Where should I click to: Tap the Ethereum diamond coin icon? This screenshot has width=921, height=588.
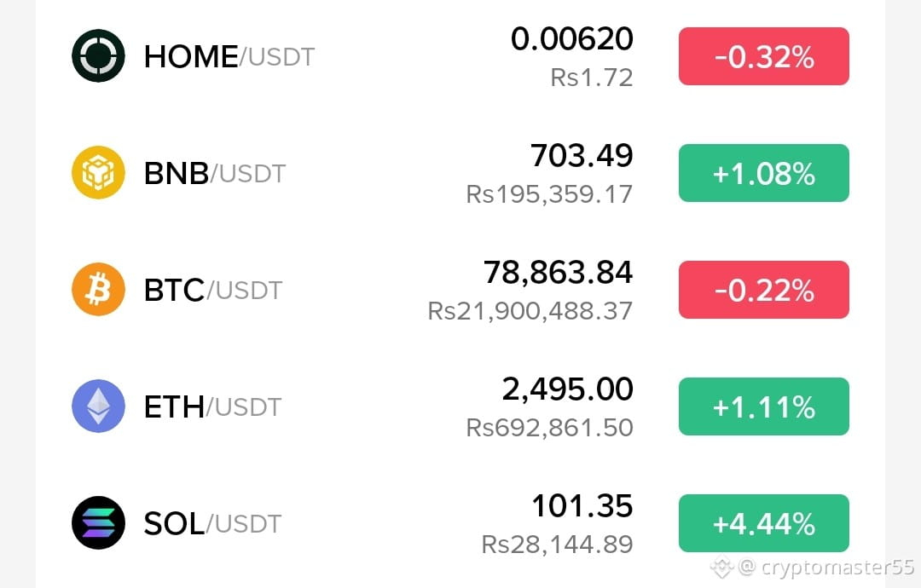98,406
